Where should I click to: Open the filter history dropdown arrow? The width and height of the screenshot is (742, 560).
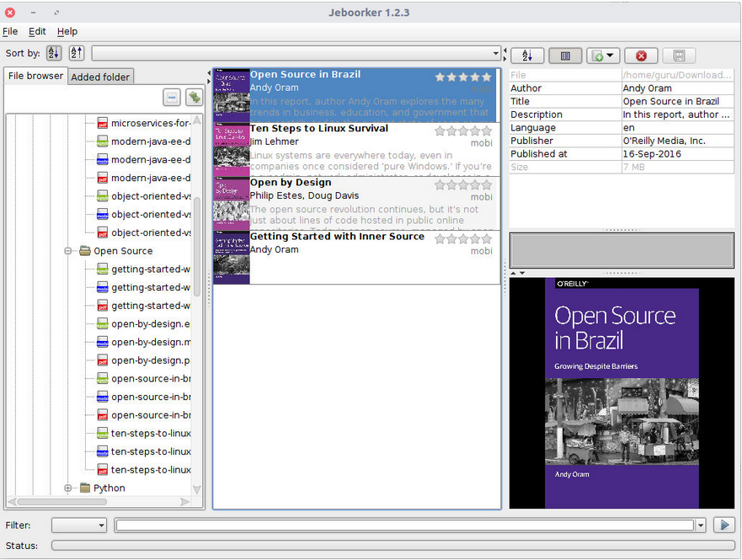click(701, 525)
